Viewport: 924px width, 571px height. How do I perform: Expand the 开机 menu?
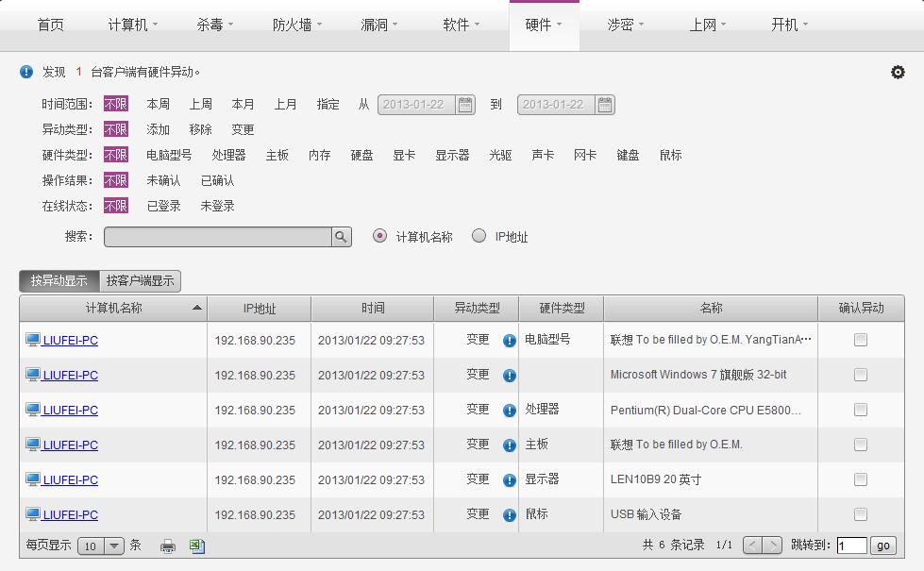[790, 25]
